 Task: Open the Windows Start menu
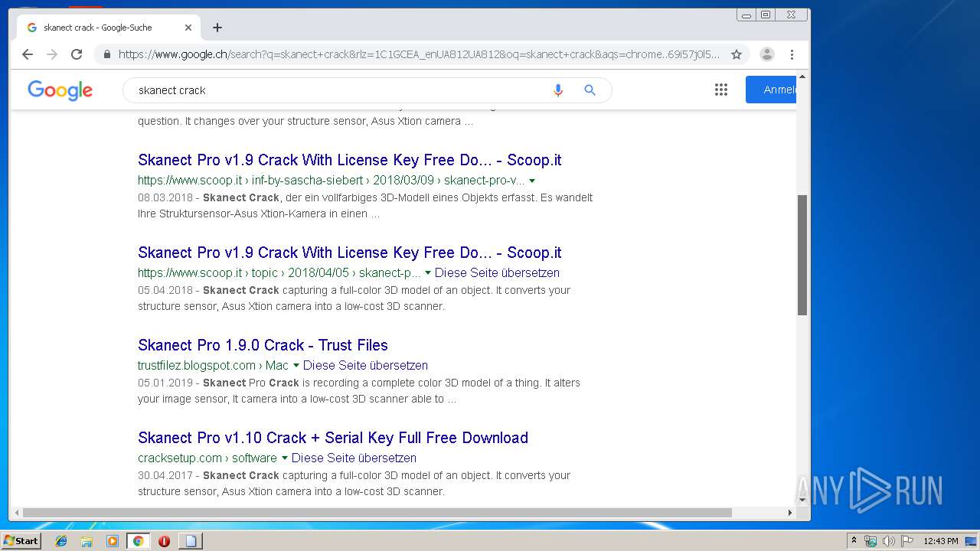tap(21, 541)
